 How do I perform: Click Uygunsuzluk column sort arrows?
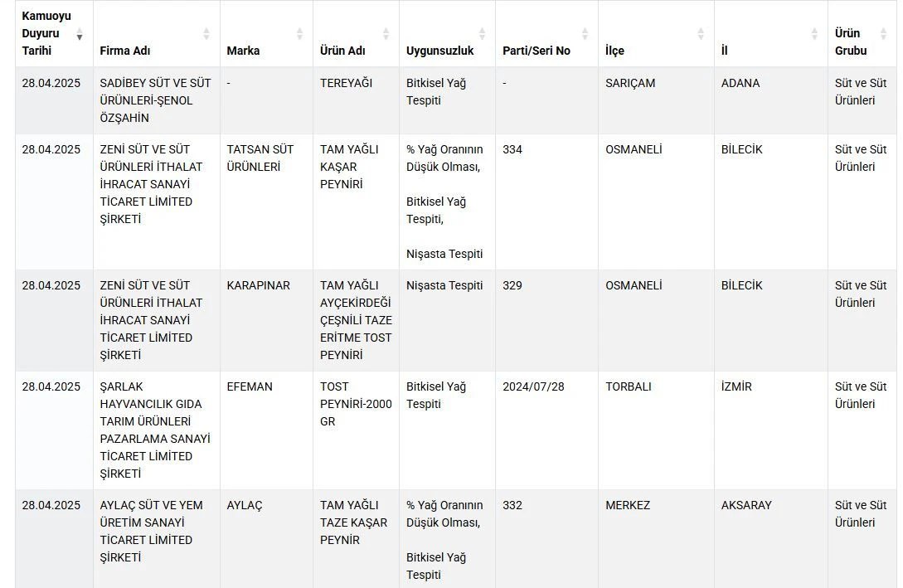point(482,34)
